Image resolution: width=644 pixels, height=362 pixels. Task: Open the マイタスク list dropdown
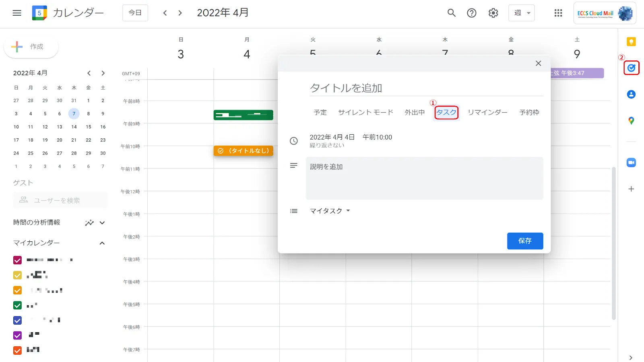(x=329, y=210)
